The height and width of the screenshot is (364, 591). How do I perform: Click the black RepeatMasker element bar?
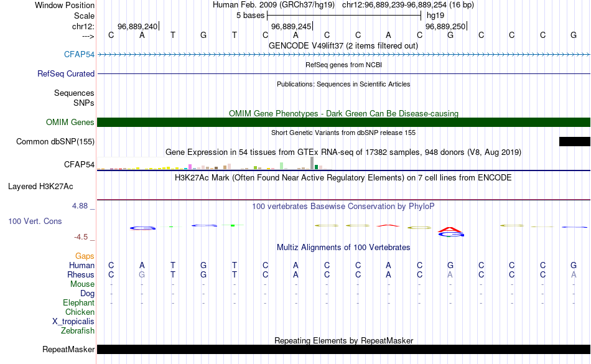[x=343, y=349]
